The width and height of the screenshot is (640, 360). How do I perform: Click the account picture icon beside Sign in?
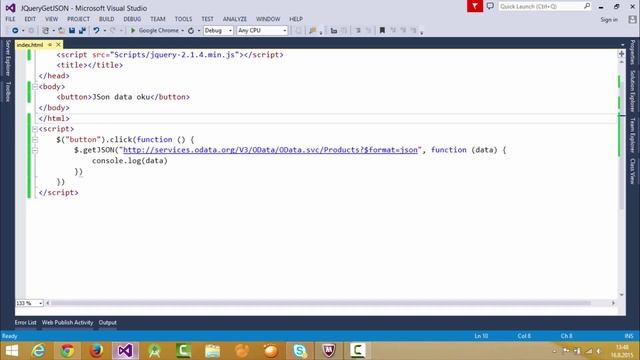point(632,19)
